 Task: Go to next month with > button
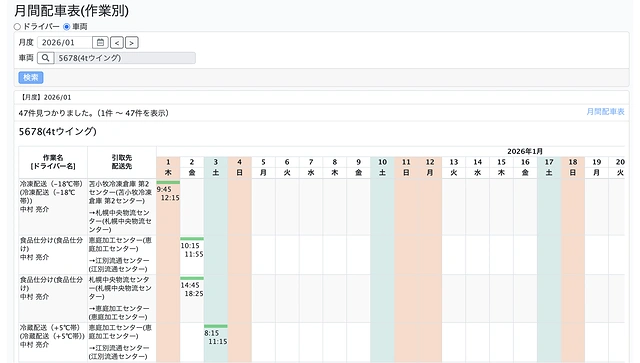(x=131, y=42)
